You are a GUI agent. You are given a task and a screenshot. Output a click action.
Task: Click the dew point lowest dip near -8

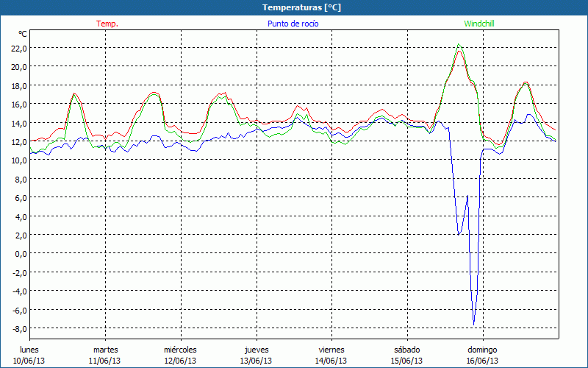[474, 324]
